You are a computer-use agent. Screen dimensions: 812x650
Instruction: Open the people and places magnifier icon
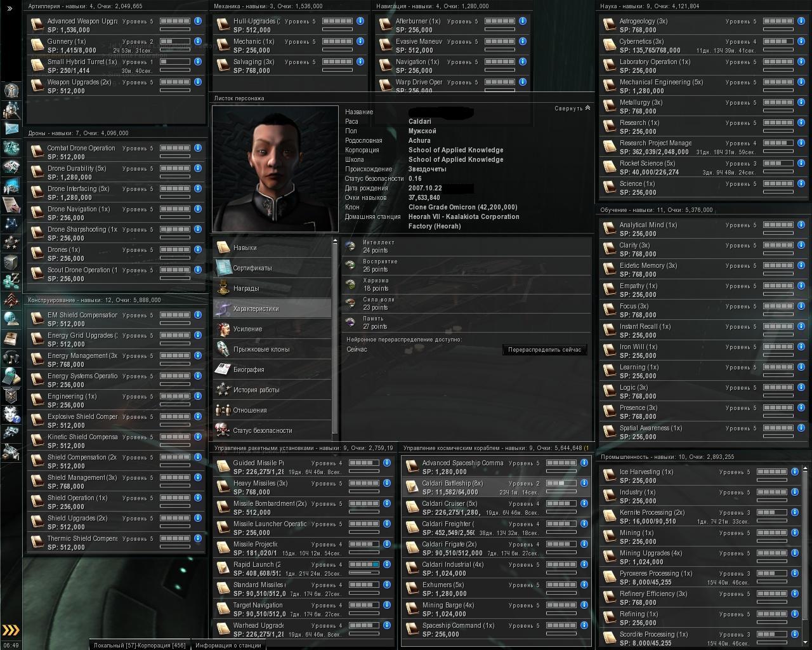coord(11,109)
